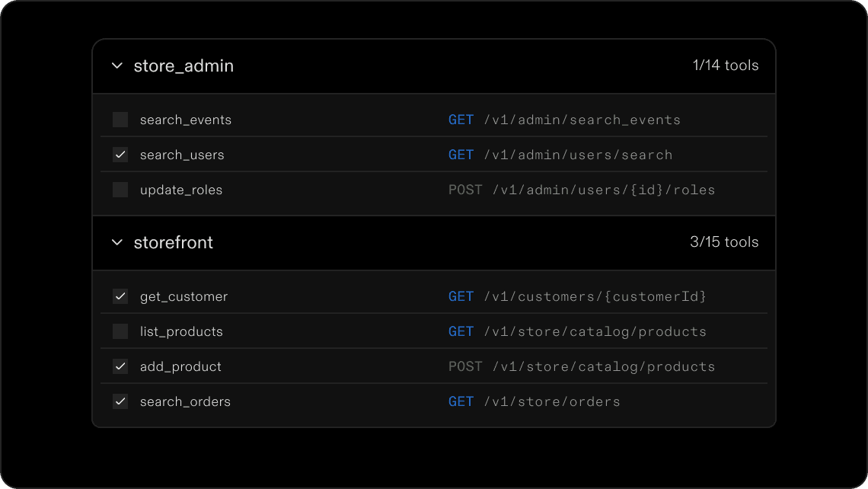Click the /v1/store/orders endpoint path
Viewport: 868px width, 489px height.
552,401
